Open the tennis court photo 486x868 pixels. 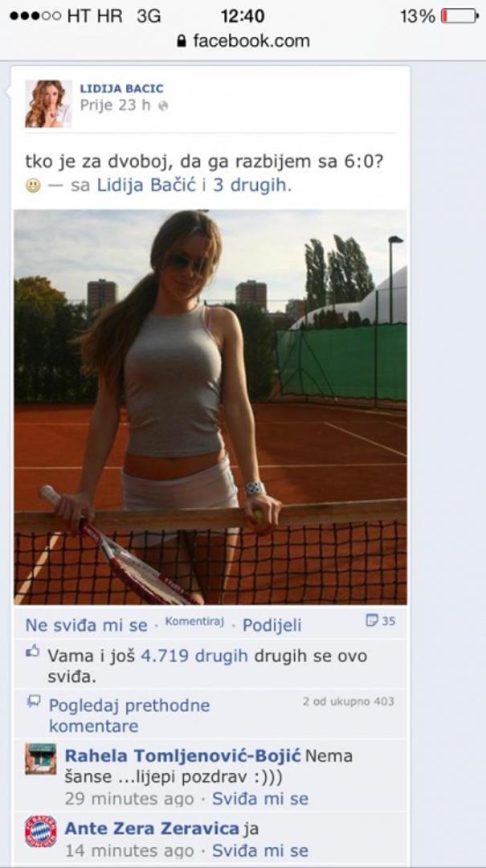(x=210, y=407)
